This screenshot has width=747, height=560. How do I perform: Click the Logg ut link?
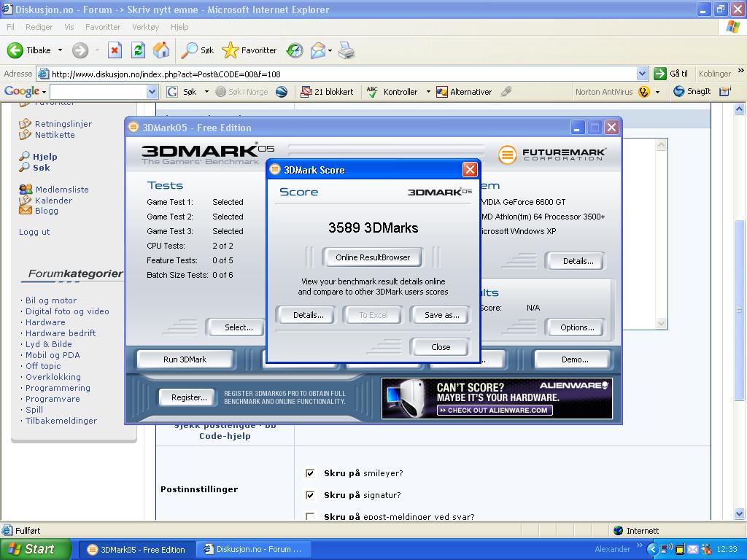[x=34, y=232]
